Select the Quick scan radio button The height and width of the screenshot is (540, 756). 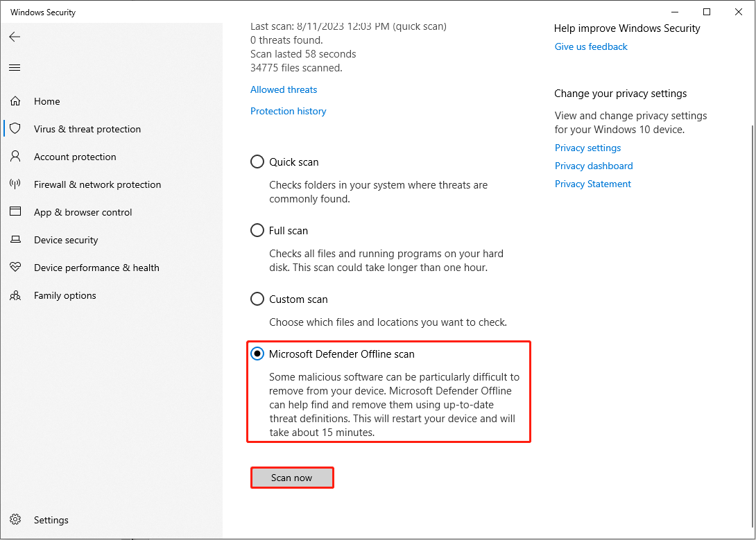click(257, 162)
